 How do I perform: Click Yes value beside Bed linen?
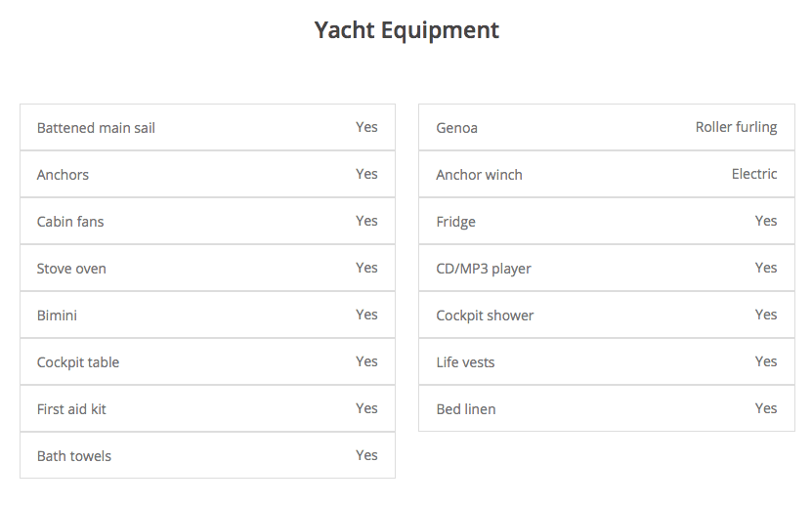coord(766,408)
